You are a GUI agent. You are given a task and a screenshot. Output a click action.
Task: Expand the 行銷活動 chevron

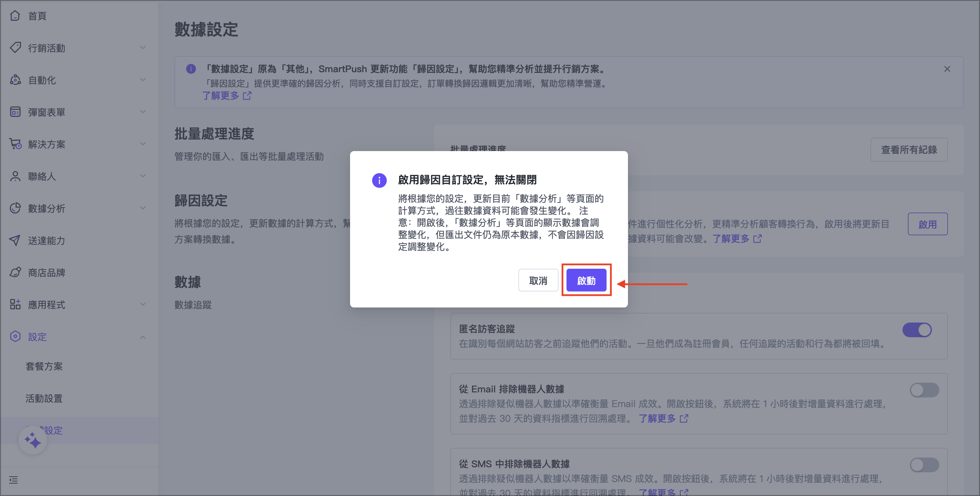click(x=143, y=47)
